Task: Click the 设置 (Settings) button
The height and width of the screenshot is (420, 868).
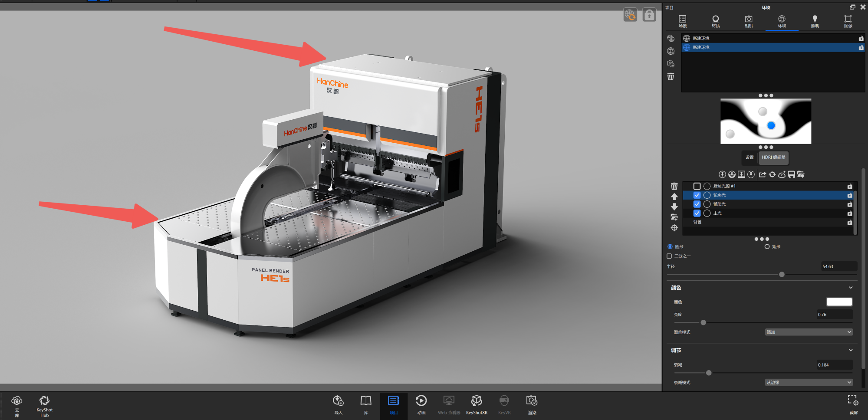Action: [x=750, y=157]
